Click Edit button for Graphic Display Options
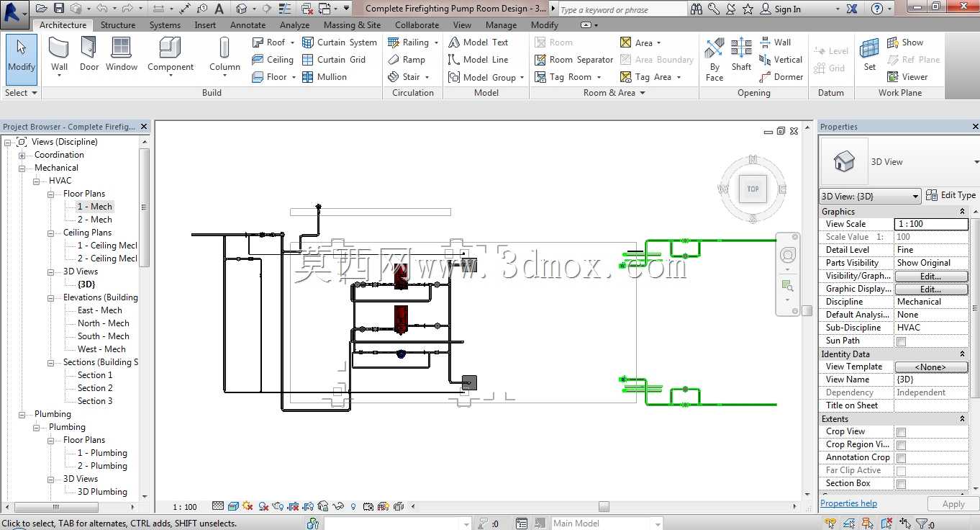 [930, 289]
